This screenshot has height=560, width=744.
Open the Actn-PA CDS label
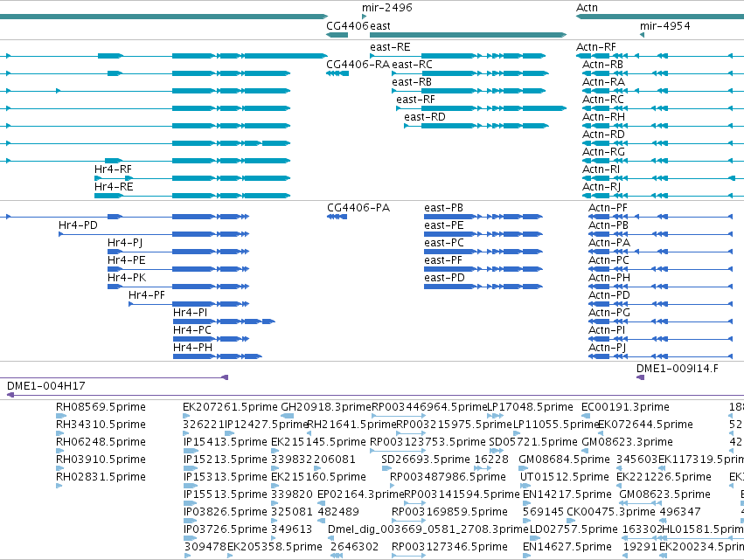point(609,243)
